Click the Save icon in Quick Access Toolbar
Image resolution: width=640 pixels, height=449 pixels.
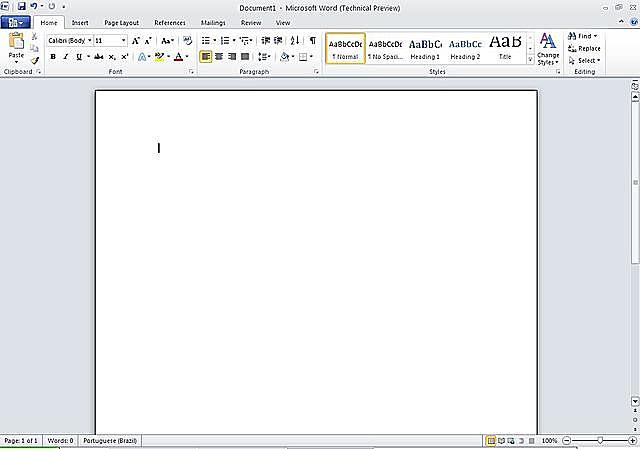pos(21,6)
